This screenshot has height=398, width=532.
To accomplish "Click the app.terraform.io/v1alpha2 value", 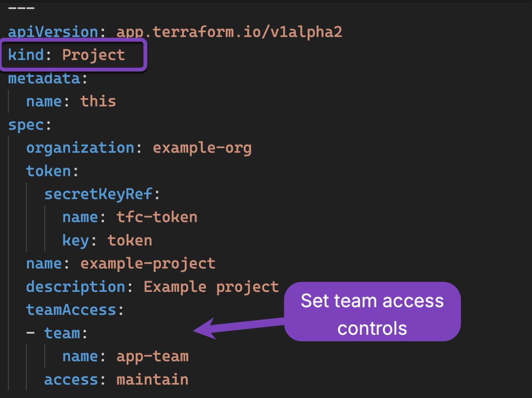I will 229,32.
